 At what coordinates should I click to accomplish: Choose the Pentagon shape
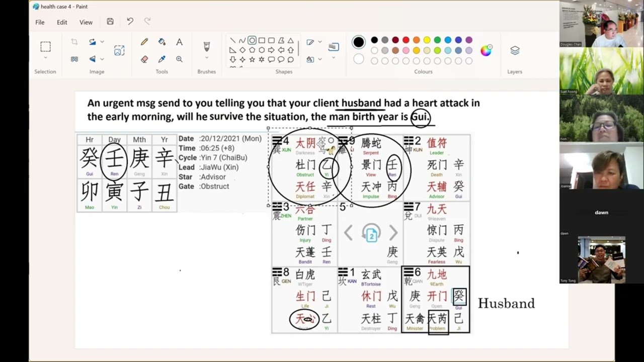(x=252, y=50)
